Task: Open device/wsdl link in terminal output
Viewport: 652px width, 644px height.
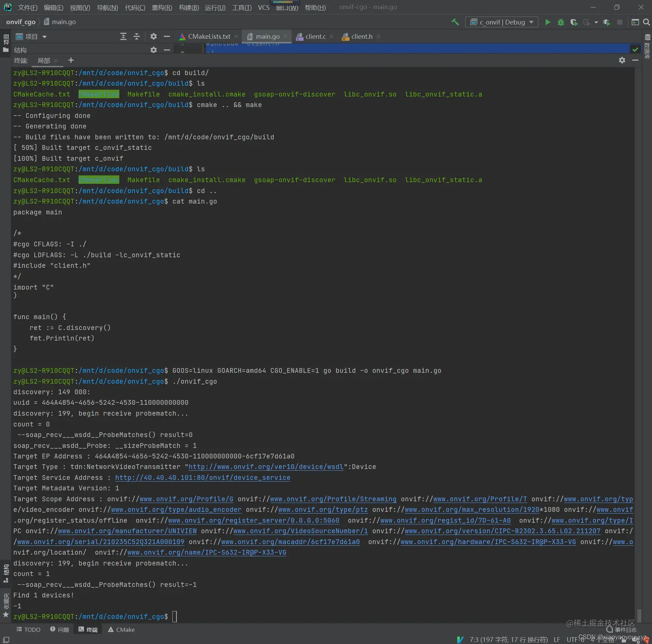Action: 266,467
